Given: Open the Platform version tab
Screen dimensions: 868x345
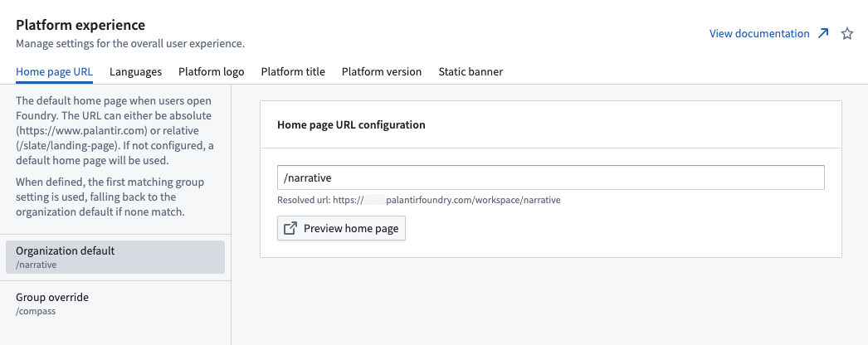Looking at the screenshot, I should click(382, 72).
